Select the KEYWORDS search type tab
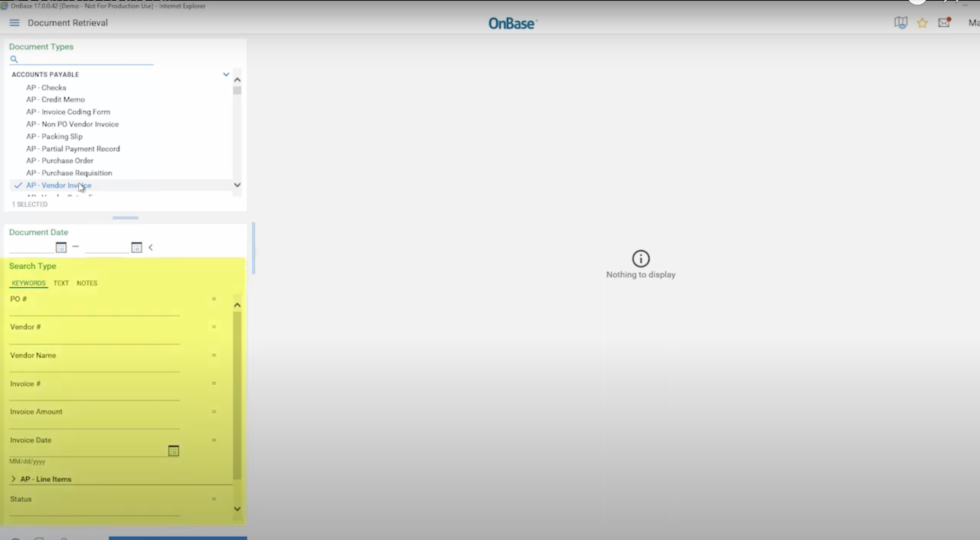Viewport: 980px width, 540px height. point(28,283)
